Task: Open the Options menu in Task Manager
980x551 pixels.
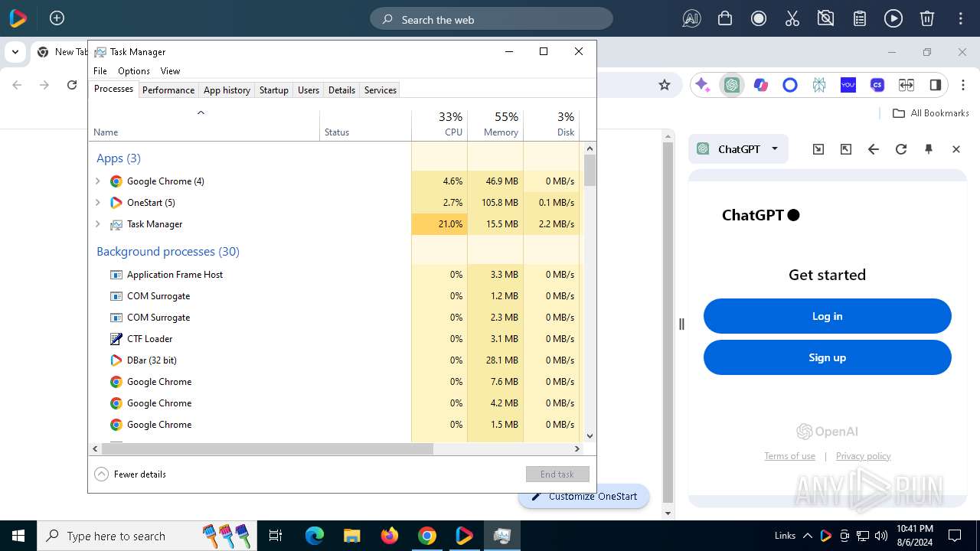Action: coord(134,70)
